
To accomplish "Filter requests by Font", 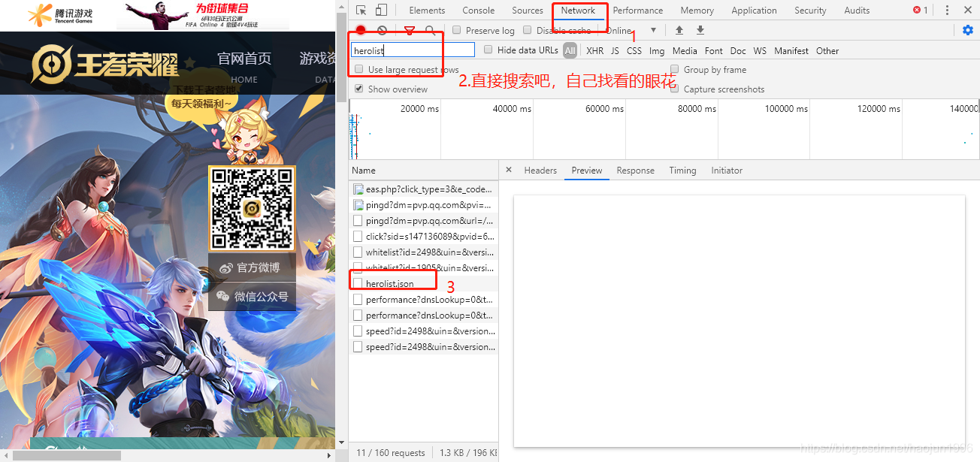I will (714, 51).
